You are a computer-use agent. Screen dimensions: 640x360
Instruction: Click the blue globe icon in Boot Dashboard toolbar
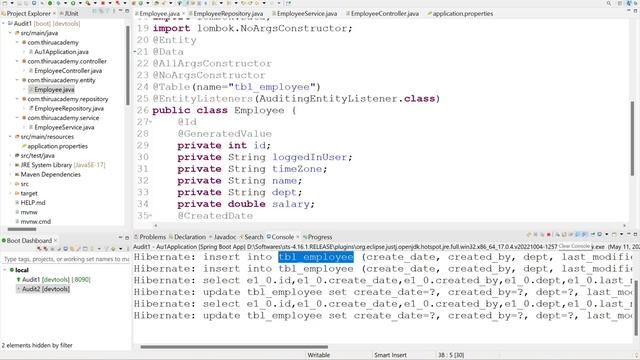[x=65, y=249]
